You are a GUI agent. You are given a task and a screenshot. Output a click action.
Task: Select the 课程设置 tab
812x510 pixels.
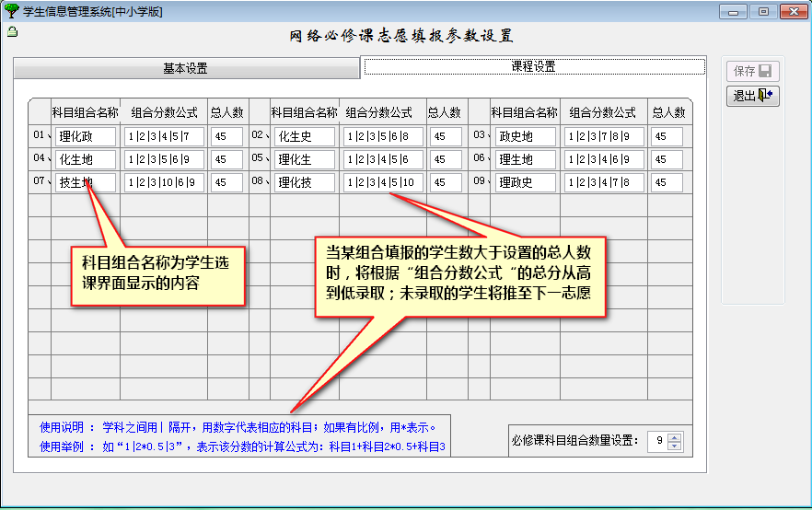coord(534,67)
